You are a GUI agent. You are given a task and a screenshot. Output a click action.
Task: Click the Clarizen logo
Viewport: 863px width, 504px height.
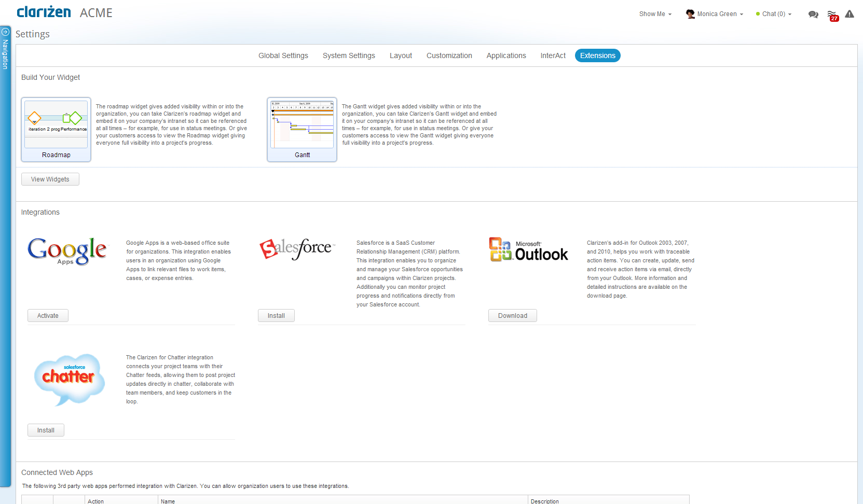44,12
